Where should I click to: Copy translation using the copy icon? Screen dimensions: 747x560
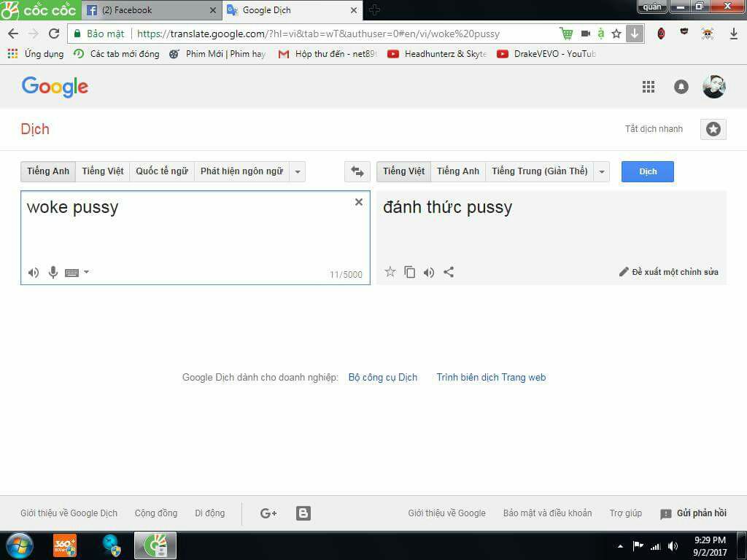point(410,272)
